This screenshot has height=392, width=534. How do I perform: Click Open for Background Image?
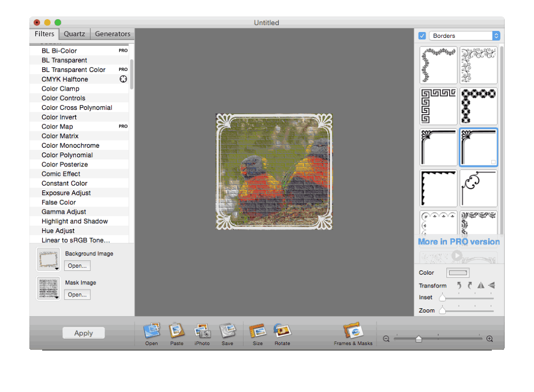point(77,266)
